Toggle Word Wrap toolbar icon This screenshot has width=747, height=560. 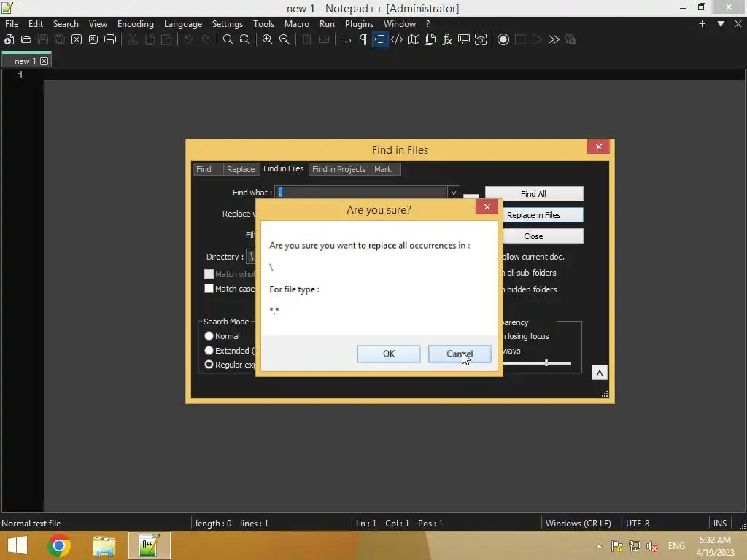click(x=347, y=39)
